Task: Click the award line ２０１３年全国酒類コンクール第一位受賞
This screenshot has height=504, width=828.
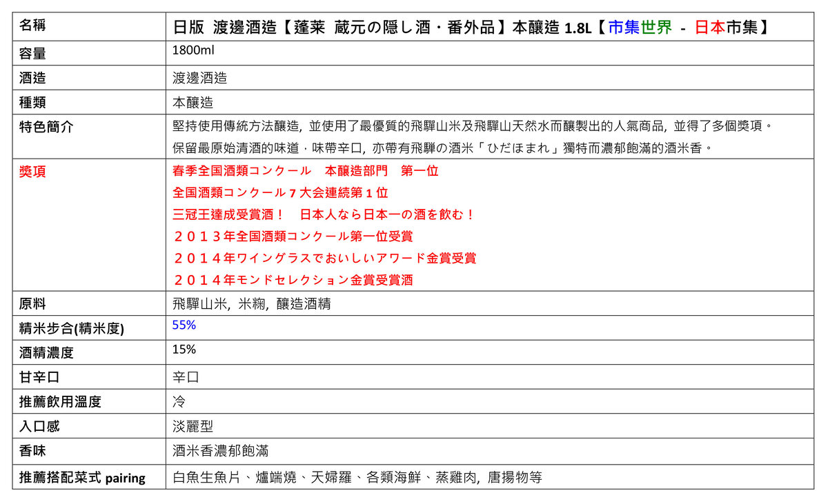Action: [293, 236]
